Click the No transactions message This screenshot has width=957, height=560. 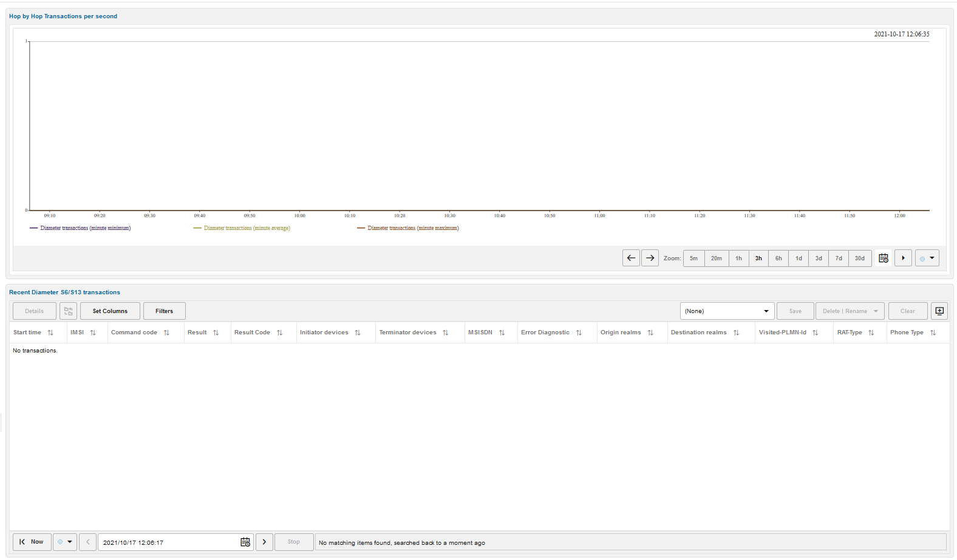pos(35,351)
